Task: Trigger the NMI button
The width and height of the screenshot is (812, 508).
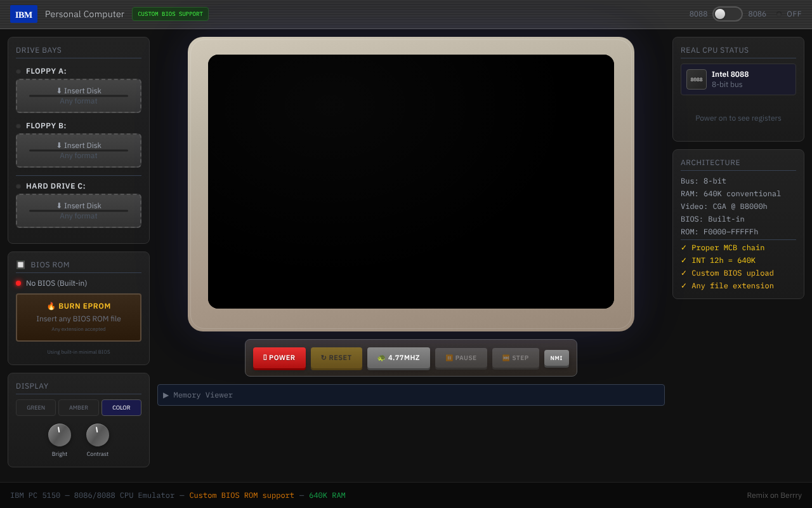Action: 556,358
